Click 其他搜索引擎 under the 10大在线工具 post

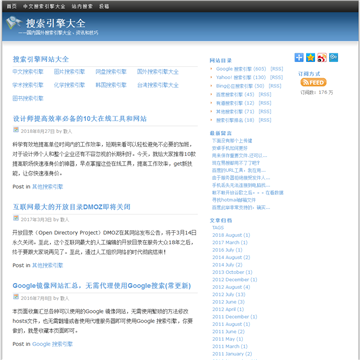[x=47, y=187]
